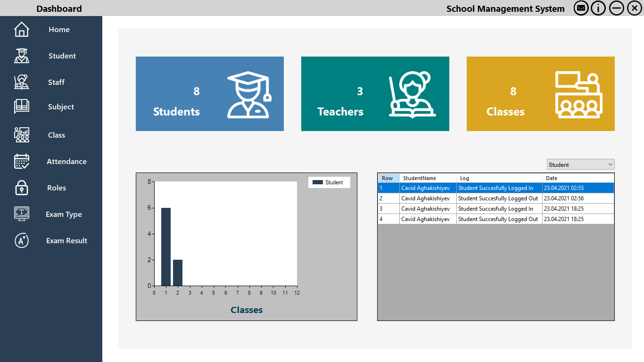The image size is (644, 362).
Task: Open the Student log filter dropdown
Action: point(580,164)
